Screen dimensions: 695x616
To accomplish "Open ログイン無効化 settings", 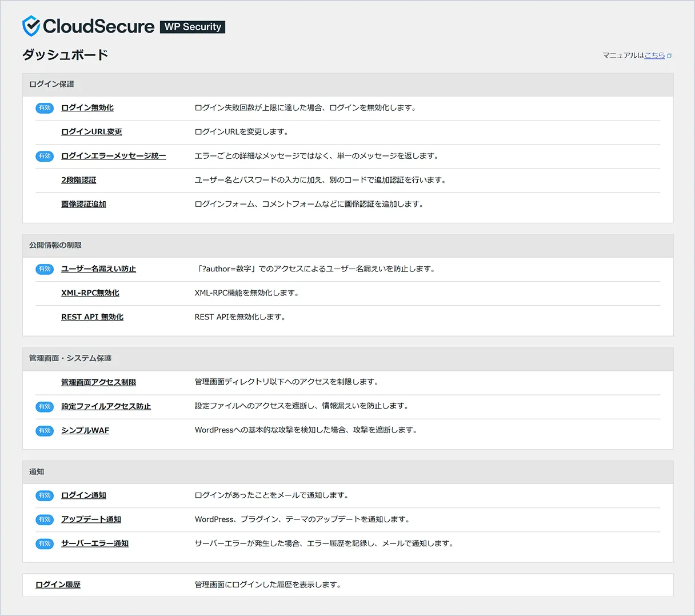I will (x=87, y=107).
